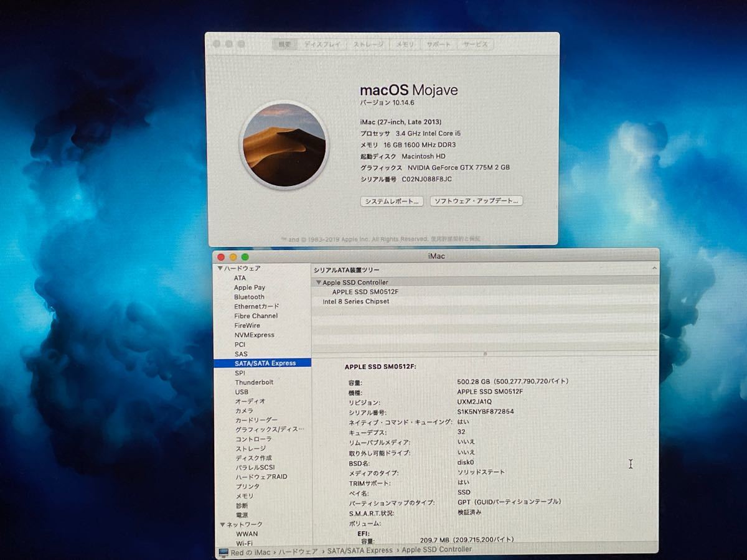Screen dimensions: 747x560
Task: Click S.M.A.R.T. status 検証済み
Action: (469, 513)
